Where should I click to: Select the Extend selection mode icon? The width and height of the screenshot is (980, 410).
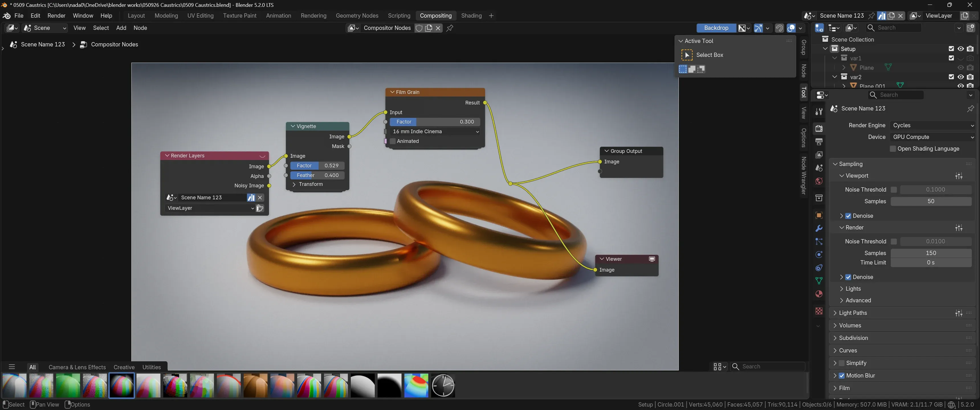(692, 69)
